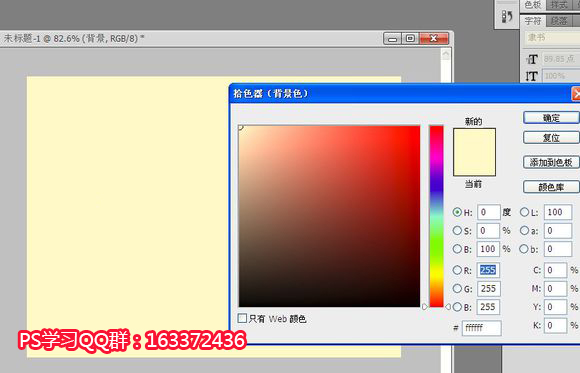This screenshot has height=373, width=580.
Task: Select the G green radio button
Action: pos(457,288)
